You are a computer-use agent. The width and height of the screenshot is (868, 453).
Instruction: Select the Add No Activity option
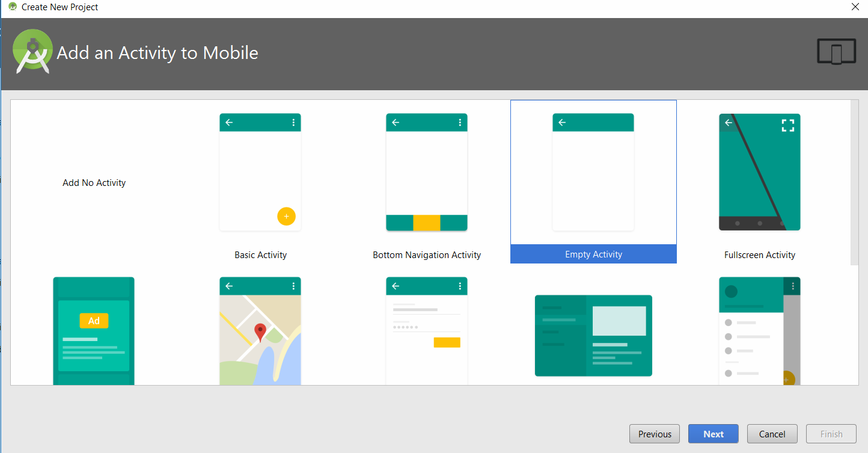pyautogui.click(x=94, y=183)
